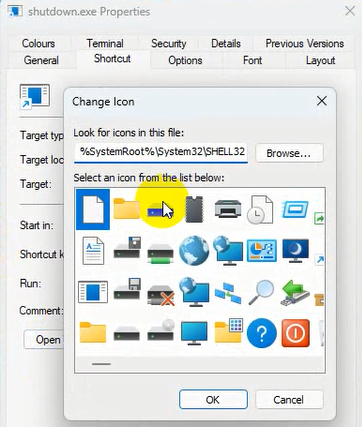Confirm icon selection with OK
Screen dimensions: 362x427
(213, 399)
